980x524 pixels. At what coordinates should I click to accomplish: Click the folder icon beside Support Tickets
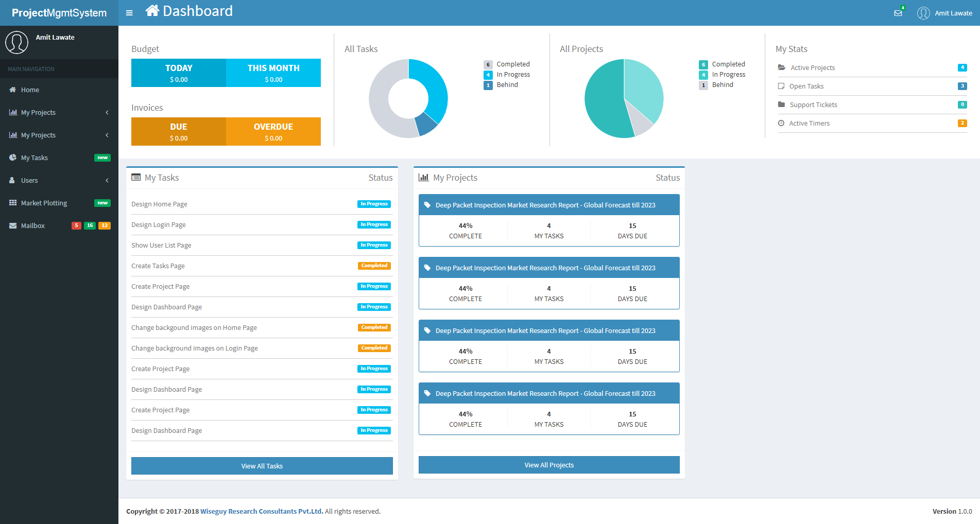[x=781, y=104]
